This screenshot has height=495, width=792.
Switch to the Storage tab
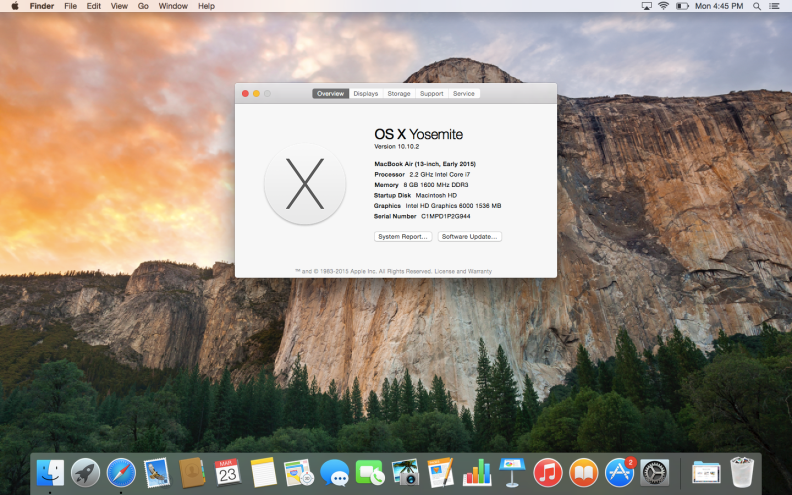coord(399,93)
